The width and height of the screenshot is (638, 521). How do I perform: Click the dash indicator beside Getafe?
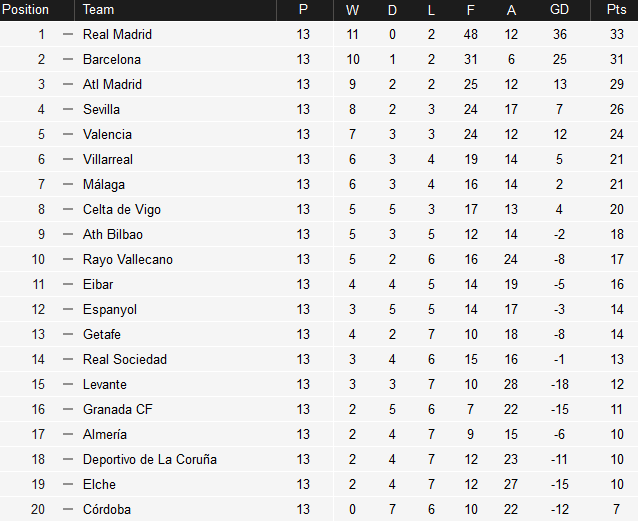click(68, 334)
